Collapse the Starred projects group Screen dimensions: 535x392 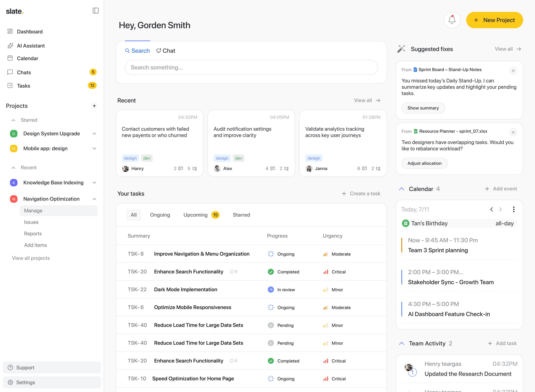tap(14, 120)
